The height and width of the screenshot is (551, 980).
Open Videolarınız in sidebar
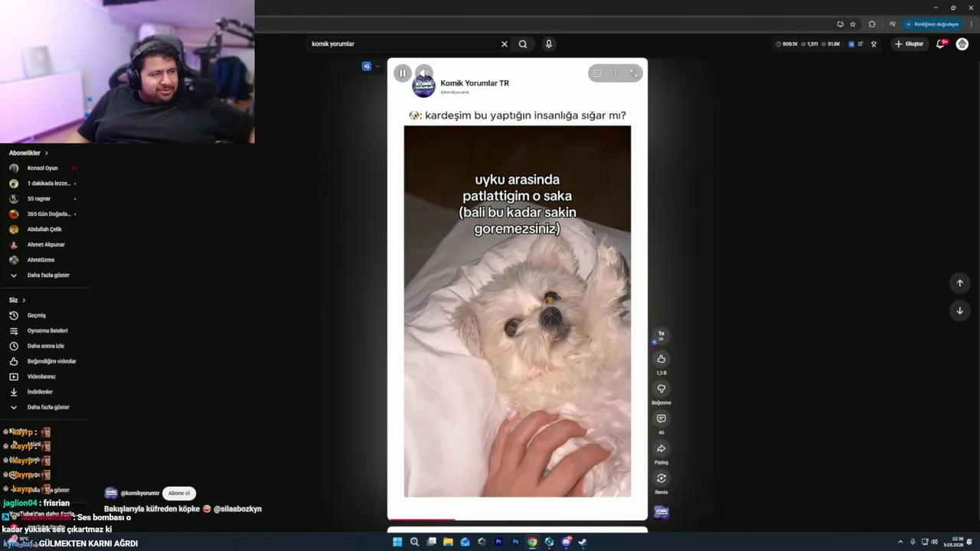click(x=44, y=377)
